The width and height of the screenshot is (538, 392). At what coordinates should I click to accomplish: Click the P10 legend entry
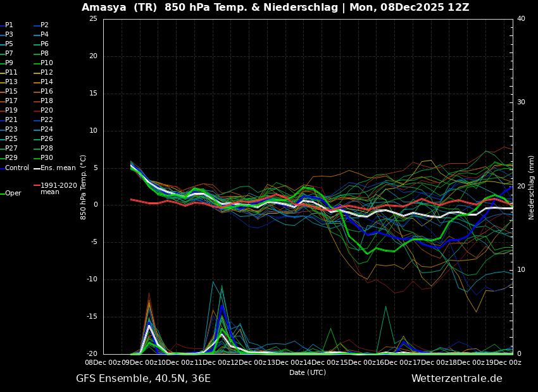point(43,63)
